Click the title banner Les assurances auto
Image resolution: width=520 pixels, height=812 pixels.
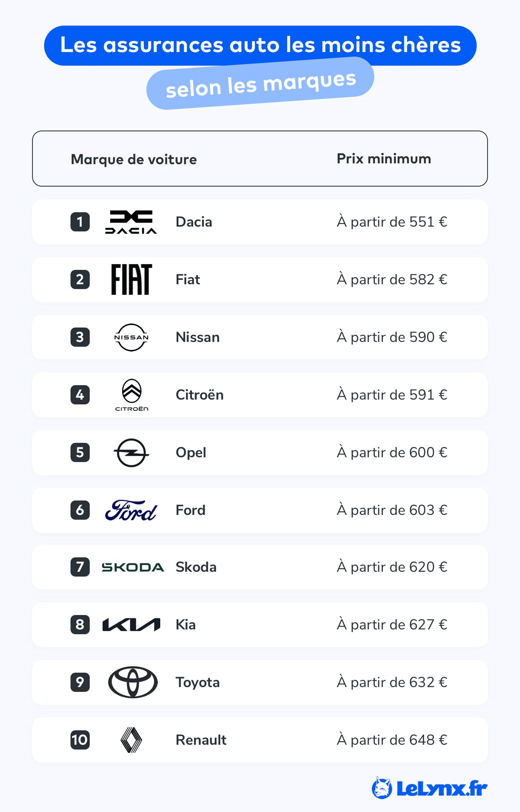coord(260,45)
